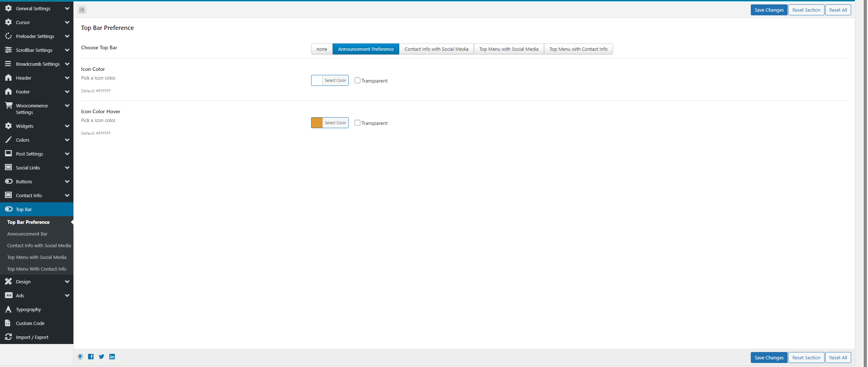Enable Transparent checkbox for Icon Color
This screenshot has height=367, width=868.
coord(357,80)
